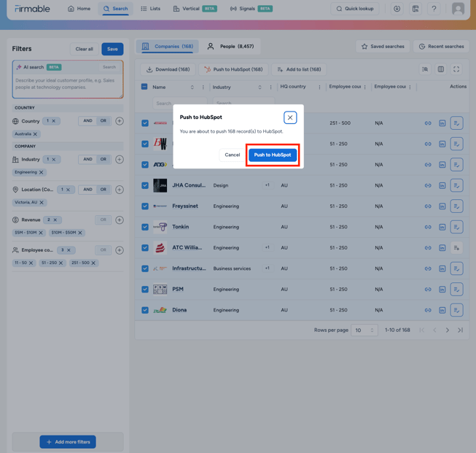Open the Vertical beta section
Image resolution: width=476 pixels, height=453 pixels.
195,9
